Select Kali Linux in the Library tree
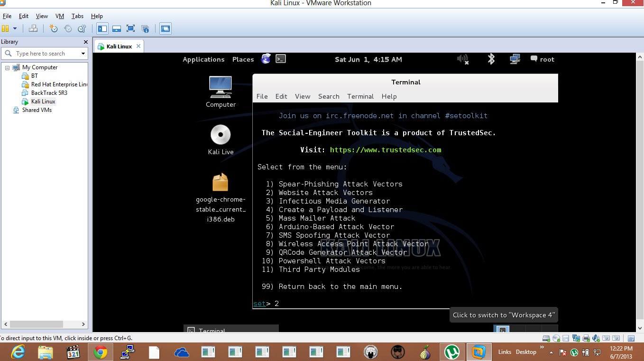The height and width of the screenshot is (361, 644). point(43,102)
